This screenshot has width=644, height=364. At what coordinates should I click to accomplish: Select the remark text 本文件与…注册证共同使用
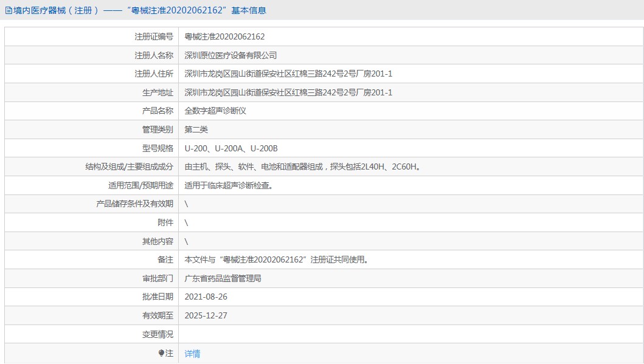tap(277, 259)
